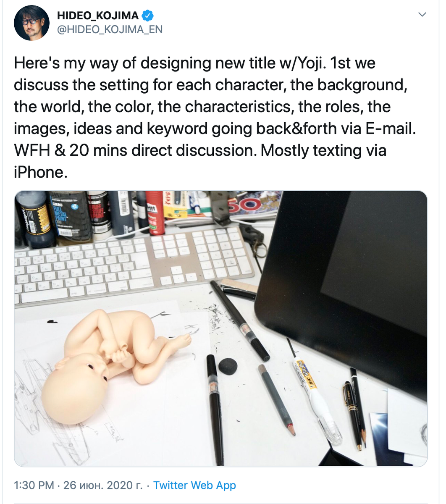Image resolution: width=446 pixels, height=504 pixels.
Task: Click the black kneaded eraser in the photo
Action: [228, 365]
